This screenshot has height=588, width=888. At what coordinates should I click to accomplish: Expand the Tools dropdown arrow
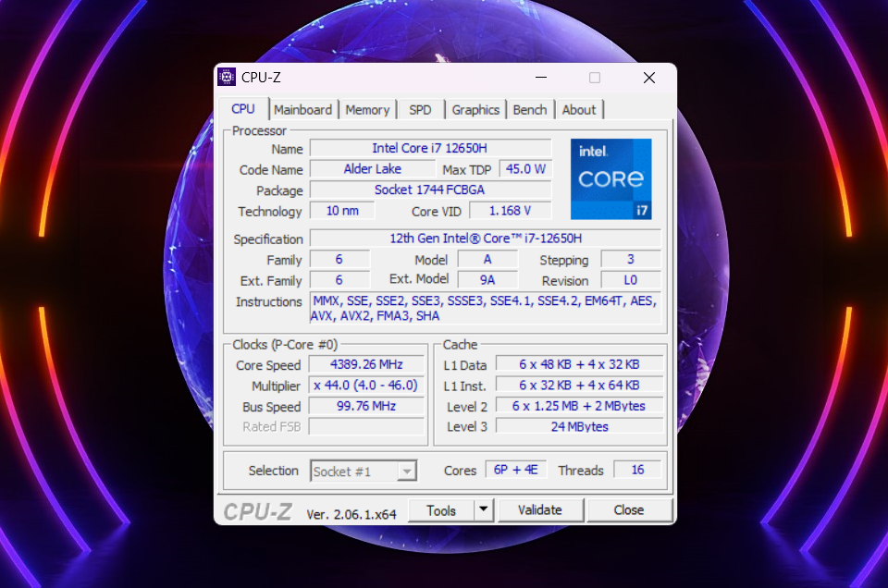484,509
